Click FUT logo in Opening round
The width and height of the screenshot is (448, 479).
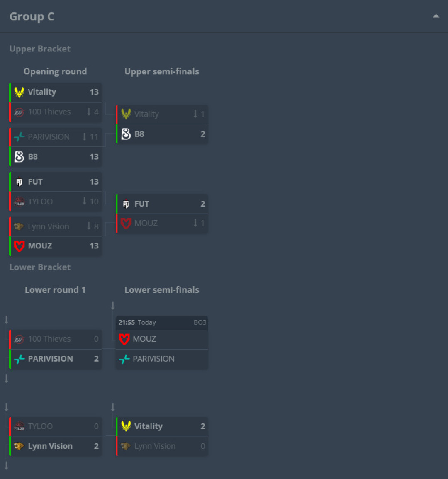tap(19, 182)
